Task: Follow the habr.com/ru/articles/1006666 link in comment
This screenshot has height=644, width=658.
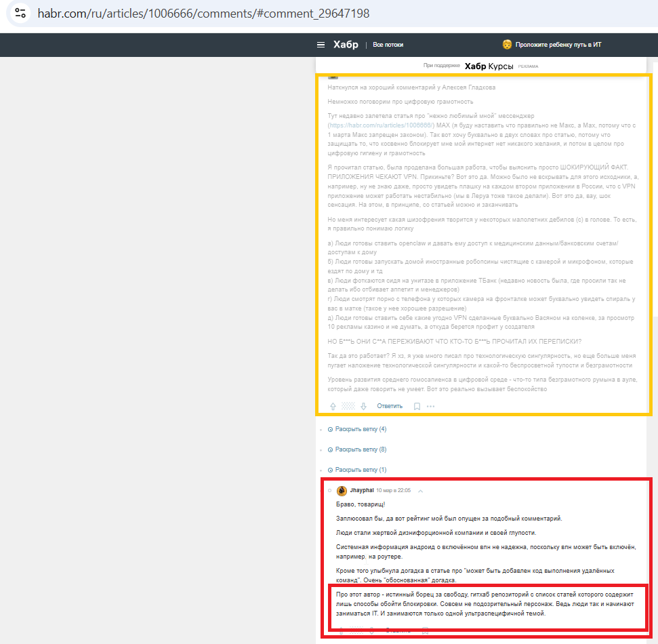Action: point(382,125)
